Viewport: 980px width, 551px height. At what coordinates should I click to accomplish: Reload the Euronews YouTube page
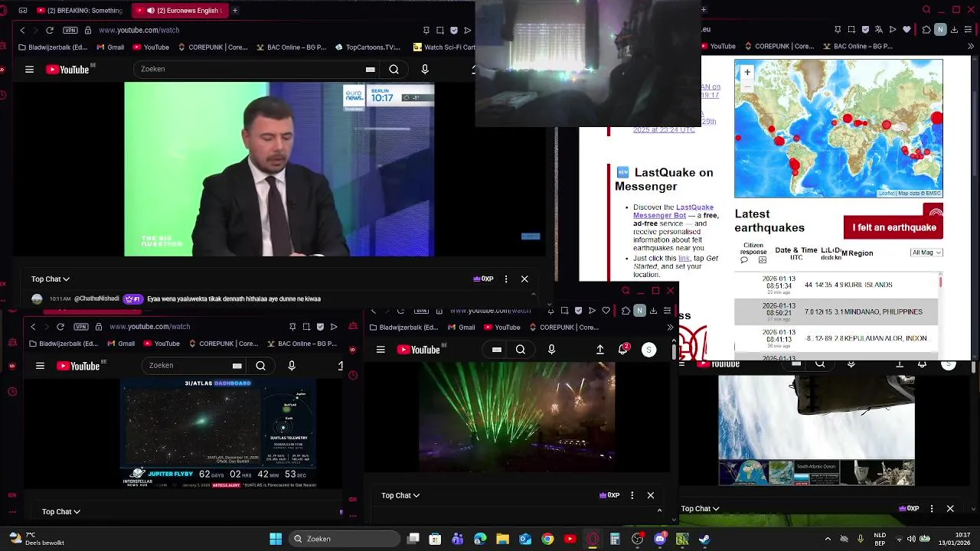(x=50, y=31)
